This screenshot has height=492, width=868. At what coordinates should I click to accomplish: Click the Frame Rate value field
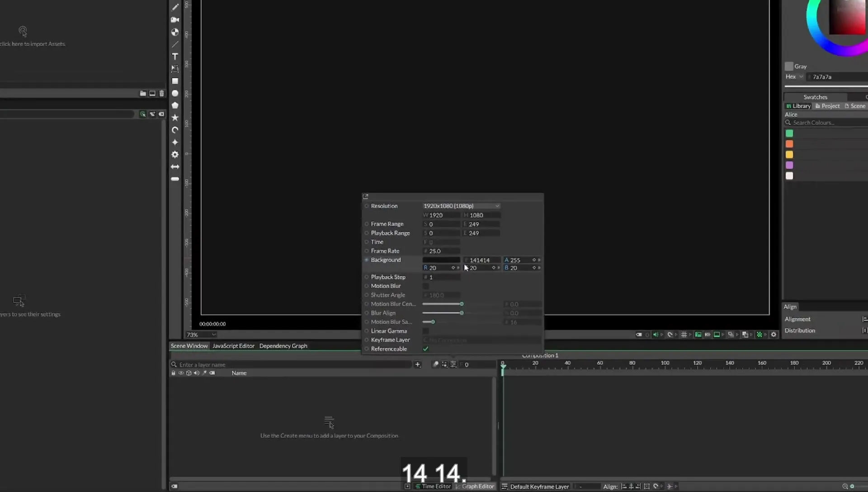click(x=442, y=251)
